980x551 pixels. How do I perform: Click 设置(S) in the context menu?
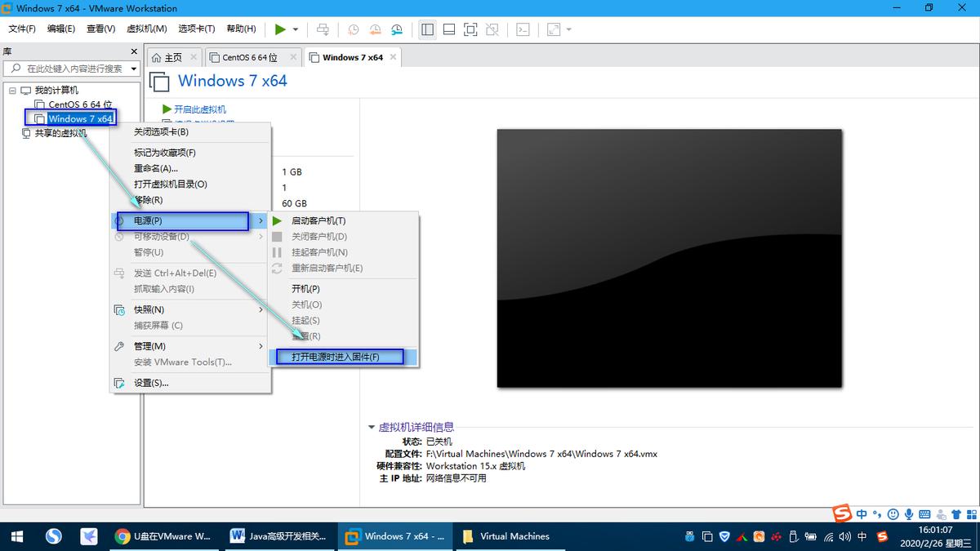154,382
